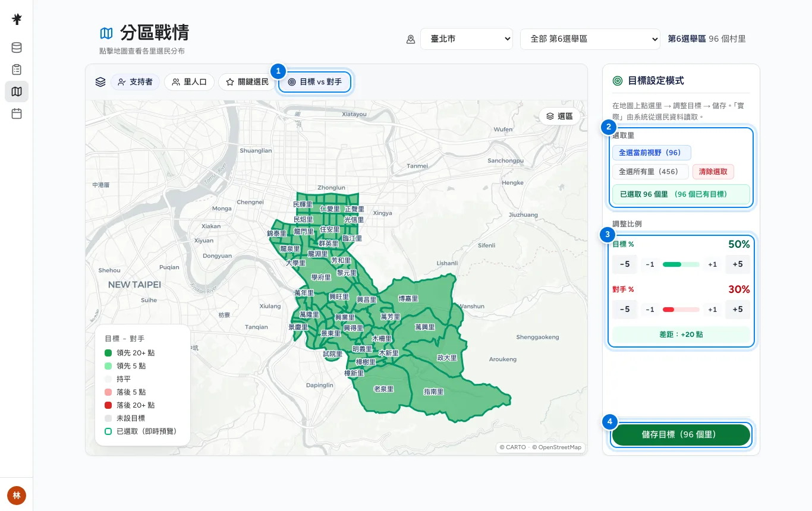Click the 領先 20+ 點 legend swatch

tap(108, 353)
